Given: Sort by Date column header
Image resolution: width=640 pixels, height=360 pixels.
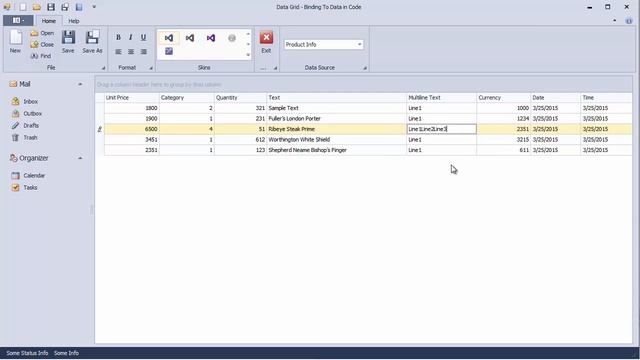Looking at the screenshot, I should click(556, 98).
